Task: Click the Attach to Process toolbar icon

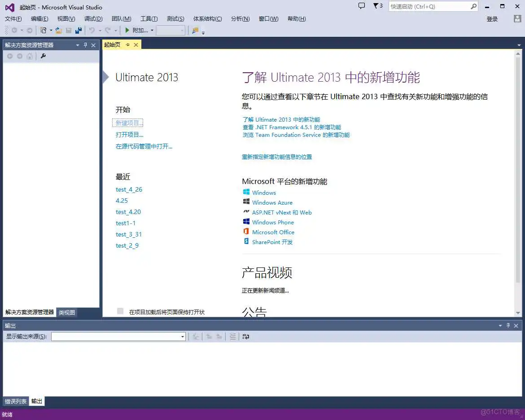Action: [x=138, y=31]
